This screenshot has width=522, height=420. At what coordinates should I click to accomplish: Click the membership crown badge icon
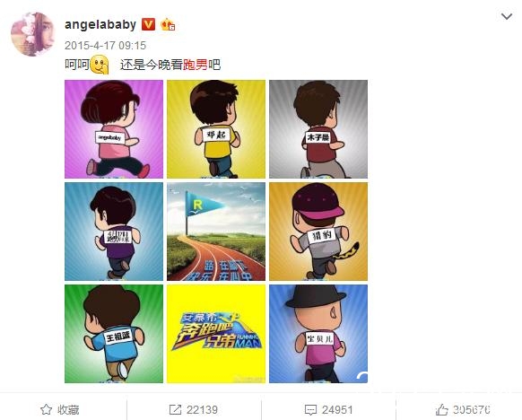[168, 24]
